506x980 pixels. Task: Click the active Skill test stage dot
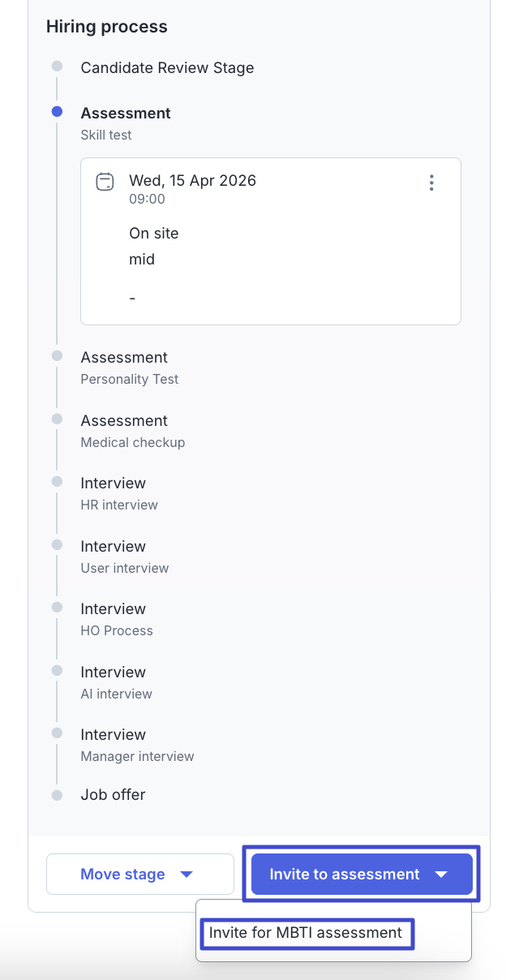coord(57,112)
